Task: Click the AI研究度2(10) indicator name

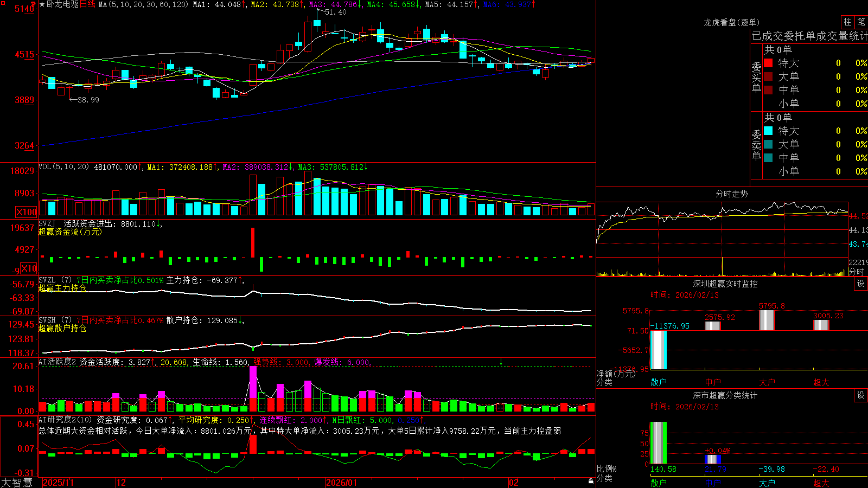Action: (65, 420)
